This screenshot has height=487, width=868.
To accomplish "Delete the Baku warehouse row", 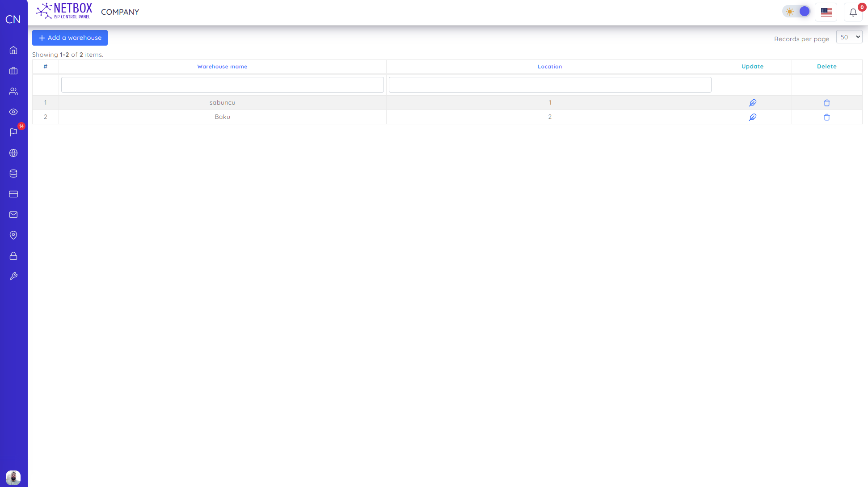I will pos(826,117).
